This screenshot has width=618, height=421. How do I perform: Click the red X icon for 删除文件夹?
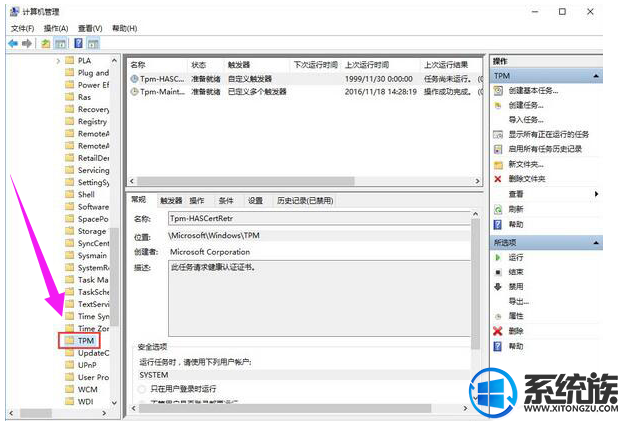click(498, 179)
